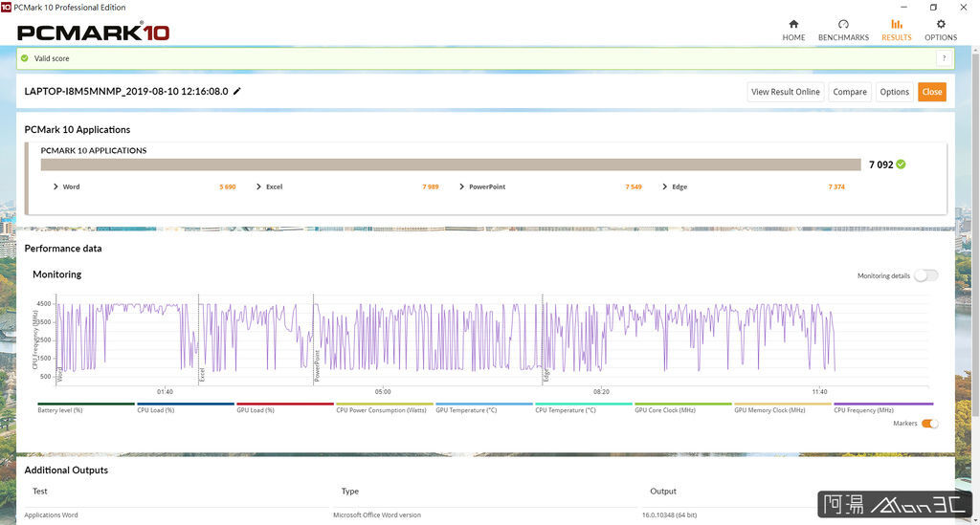Click the Excel marker line in chart
Viewport: 980px width, 525px height.
click(x=199, y=340)
